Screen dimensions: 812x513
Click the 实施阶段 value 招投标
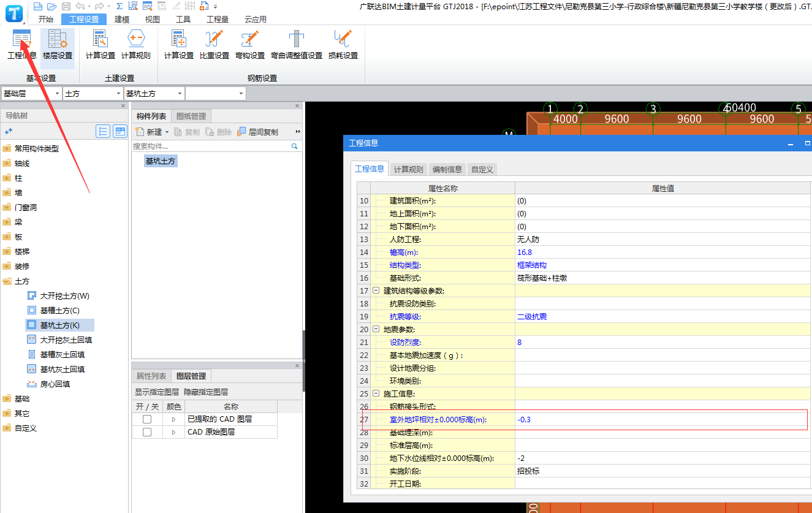point(663,471)
